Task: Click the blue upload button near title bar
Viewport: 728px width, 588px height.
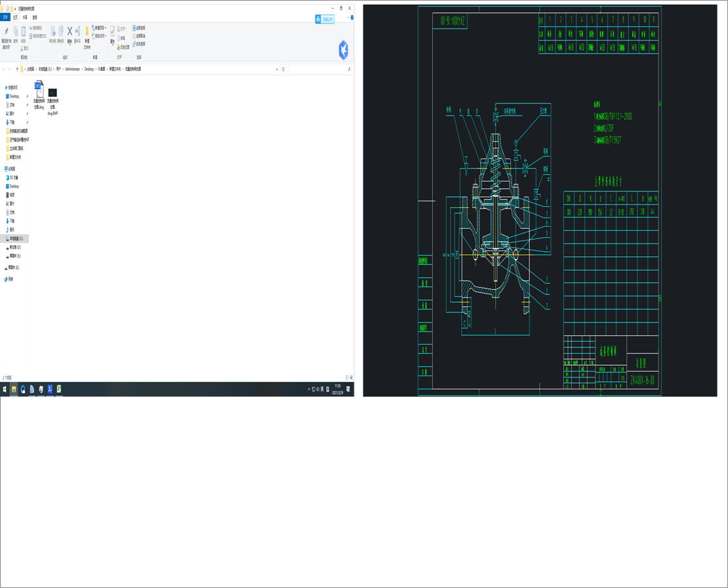Action: click(325, 20)
